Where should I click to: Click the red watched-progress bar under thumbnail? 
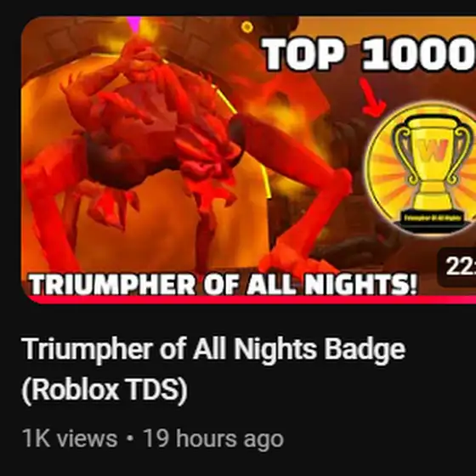coord(248,300)
